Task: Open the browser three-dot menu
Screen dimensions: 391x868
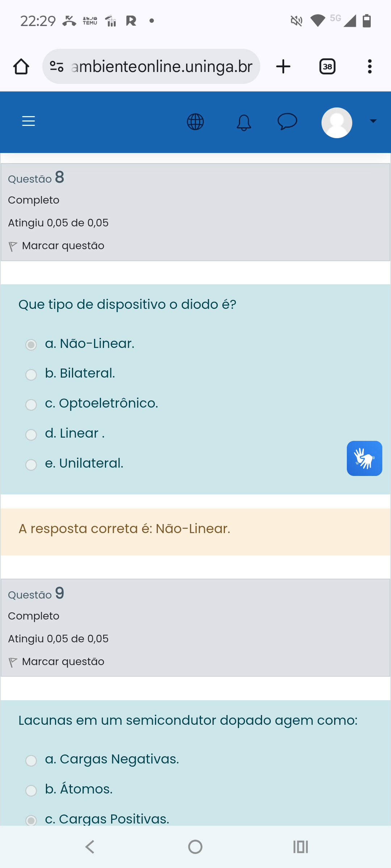Action: (369, 67)
